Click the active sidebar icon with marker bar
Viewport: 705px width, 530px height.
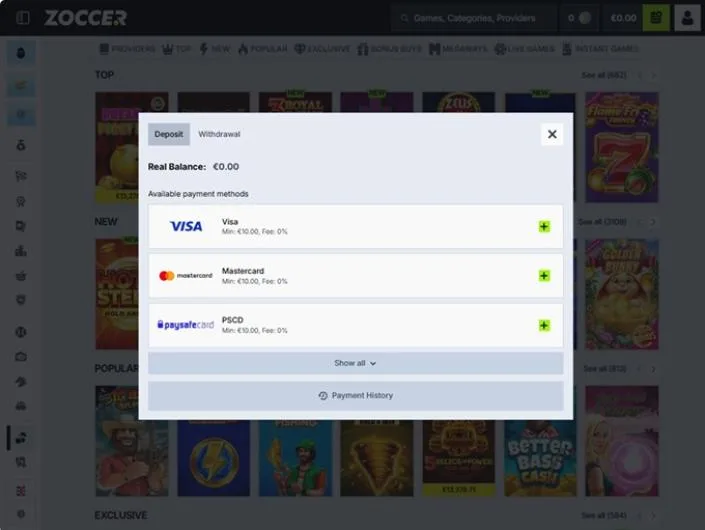(x=21, y=438)
